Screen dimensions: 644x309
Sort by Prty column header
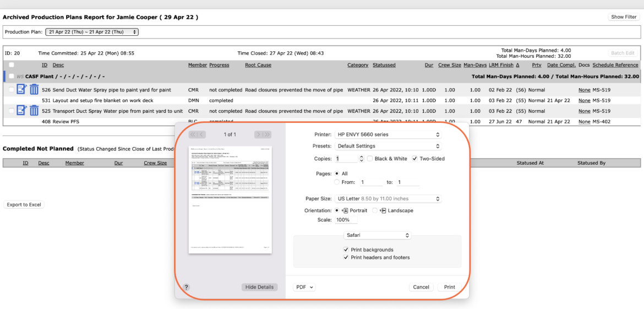coord(537,65)
